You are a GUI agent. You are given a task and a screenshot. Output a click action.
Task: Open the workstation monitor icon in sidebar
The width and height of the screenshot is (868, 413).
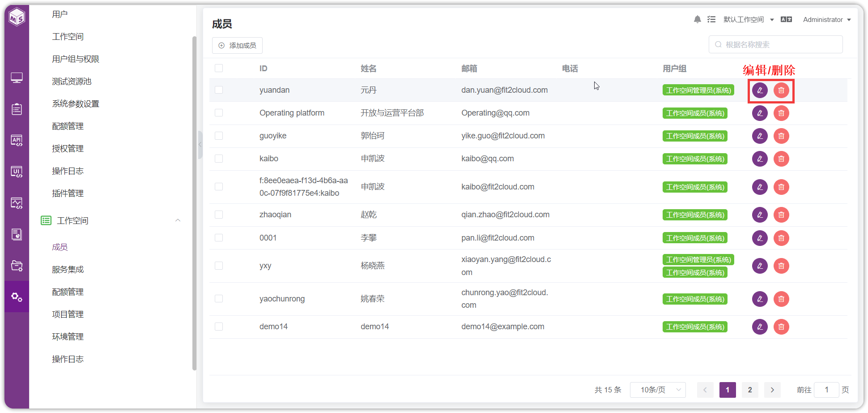tap(17, 78)
